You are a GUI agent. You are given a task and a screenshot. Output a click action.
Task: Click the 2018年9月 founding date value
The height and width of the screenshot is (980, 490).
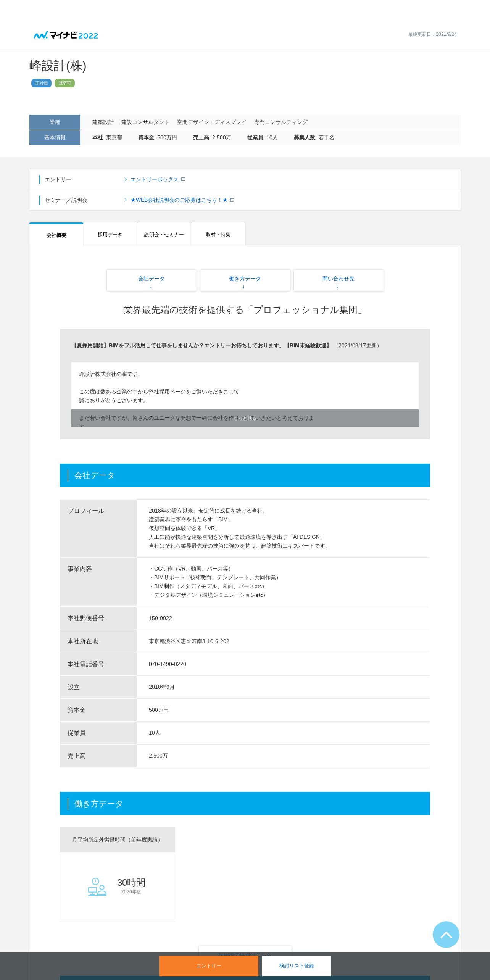[x=161, y=687]
